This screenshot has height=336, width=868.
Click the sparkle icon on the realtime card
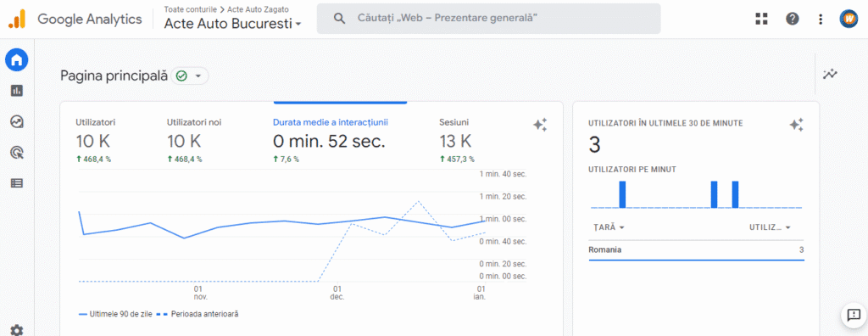pyautogui.click(x=796, y=125)
